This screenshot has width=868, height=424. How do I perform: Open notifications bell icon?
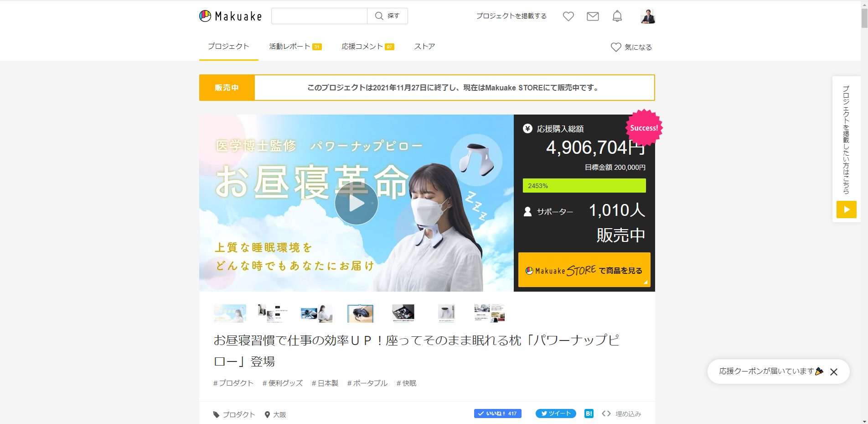click(x=617, y=16)
